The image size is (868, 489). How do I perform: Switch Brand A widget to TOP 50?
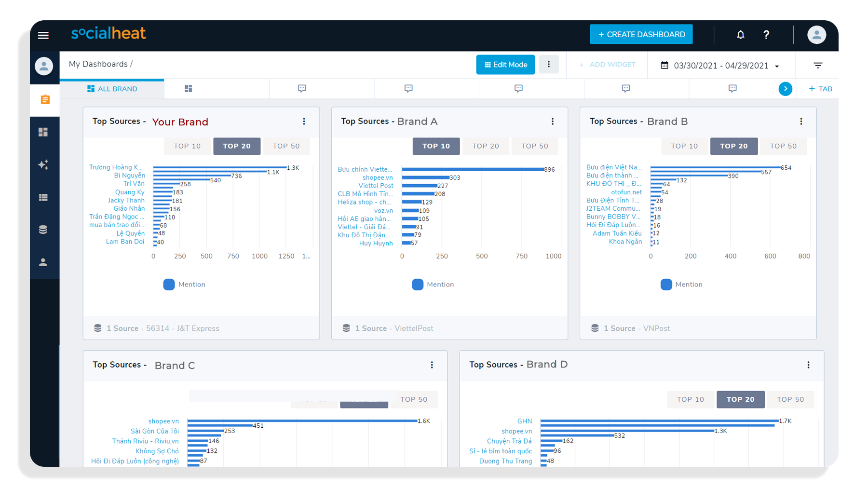tap(534, 146)
